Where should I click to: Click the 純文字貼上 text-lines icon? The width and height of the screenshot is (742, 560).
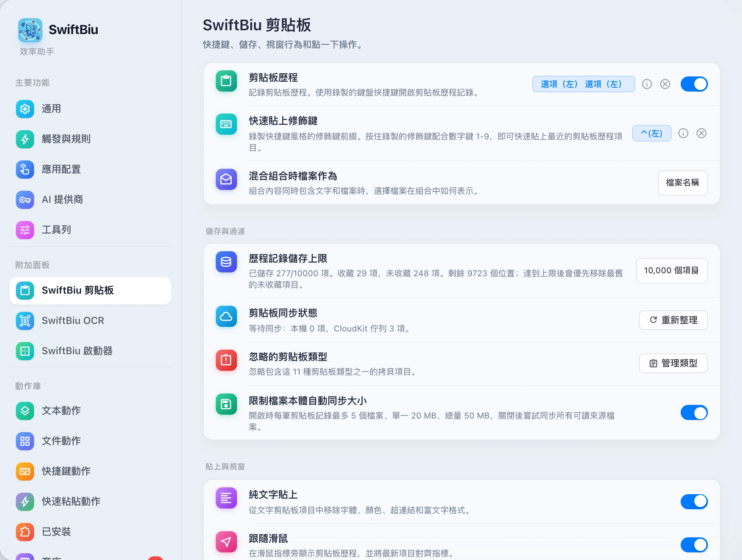[226, 498]
